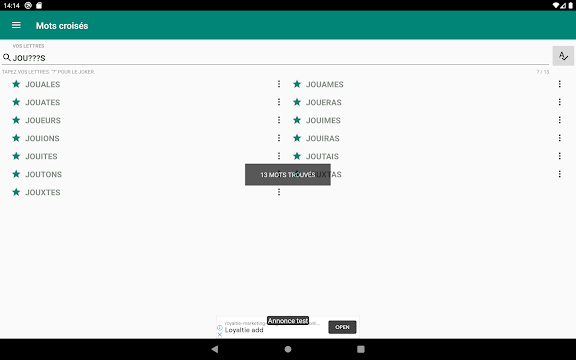
Task: Tap the spell-check sort button
Action: pos(563,56)
